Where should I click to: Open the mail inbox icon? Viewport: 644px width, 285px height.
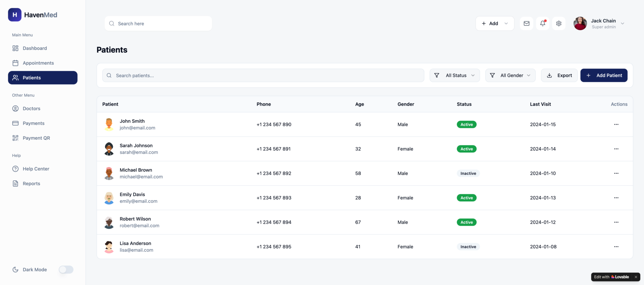(526, 23)
